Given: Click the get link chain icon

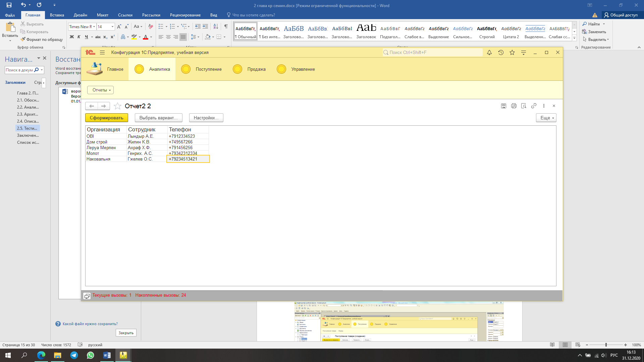Looking at the screenshot, I should point(534,106).
